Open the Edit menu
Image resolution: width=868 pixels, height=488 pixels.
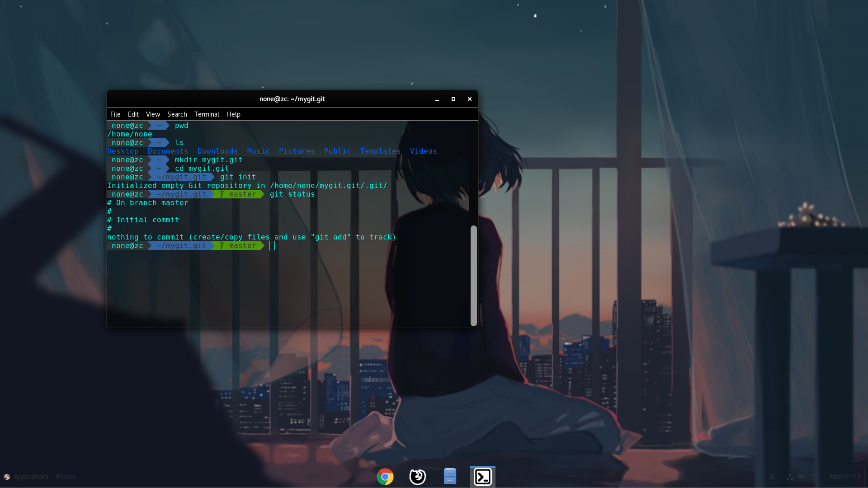133,114
